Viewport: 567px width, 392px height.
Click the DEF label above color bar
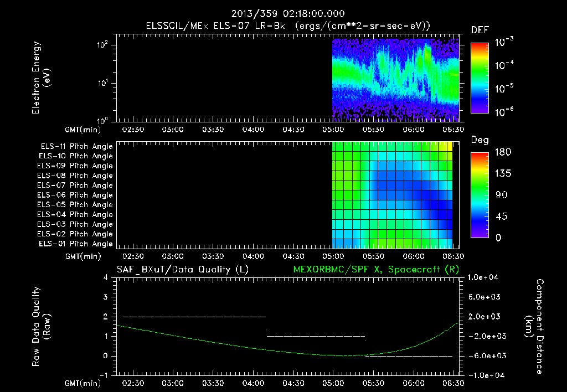(x=480, y=30)
